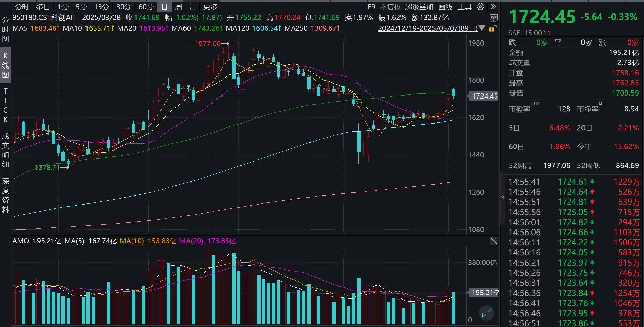Screen dimensions: 644x327
Task: Open date range dropdown triangle
Action: click(482, 28)
